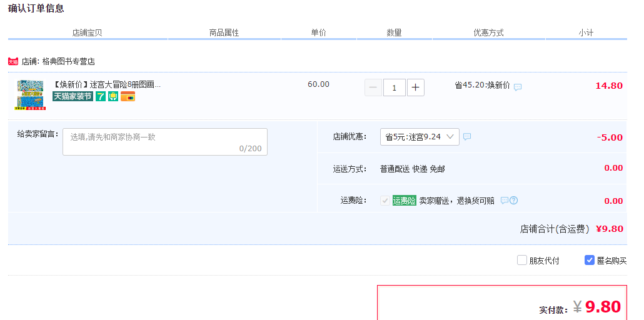Screen dimensions: 644x320
Task: Click the -5.00 store discount amount
Action: point(610,137)
